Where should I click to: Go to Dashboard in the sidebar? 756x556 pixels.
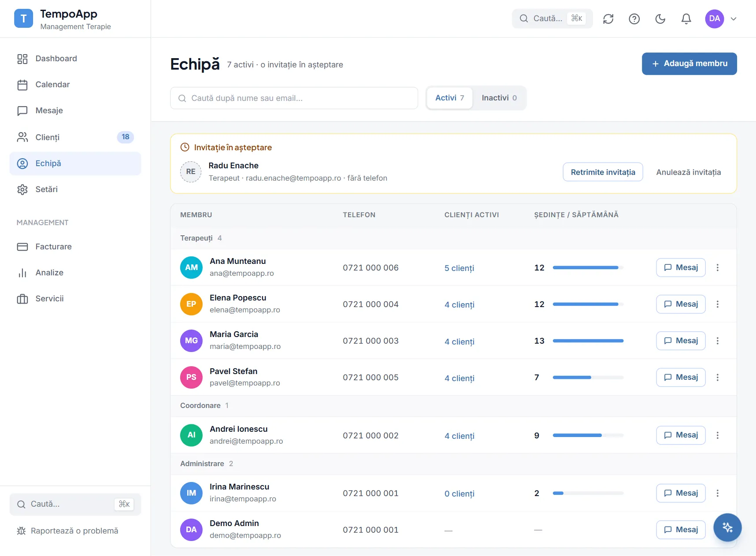coord(75,59)
